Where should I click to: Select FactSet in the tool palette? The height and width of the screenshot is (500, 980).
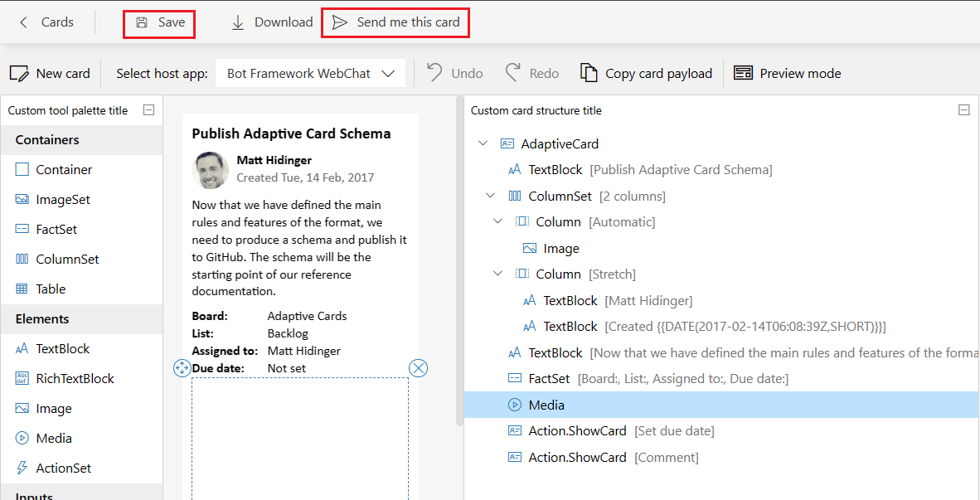pos(81,230)
